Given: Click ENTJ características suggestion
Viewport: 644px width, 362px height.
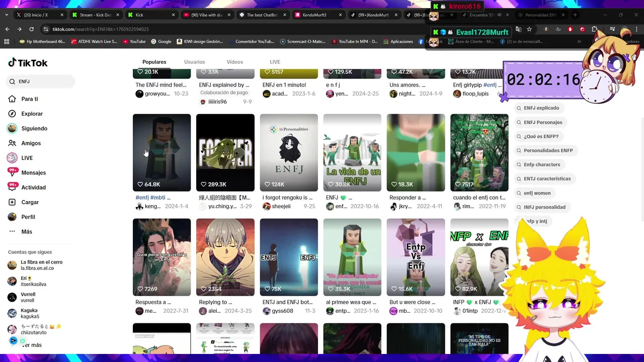Looking at the screenshot, I should [544, 178].
